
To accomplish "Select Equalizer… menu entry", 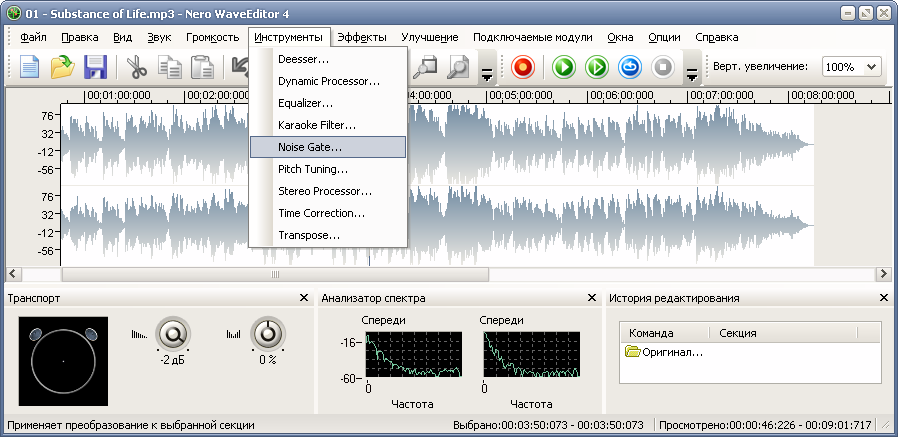I will point(328,104).
